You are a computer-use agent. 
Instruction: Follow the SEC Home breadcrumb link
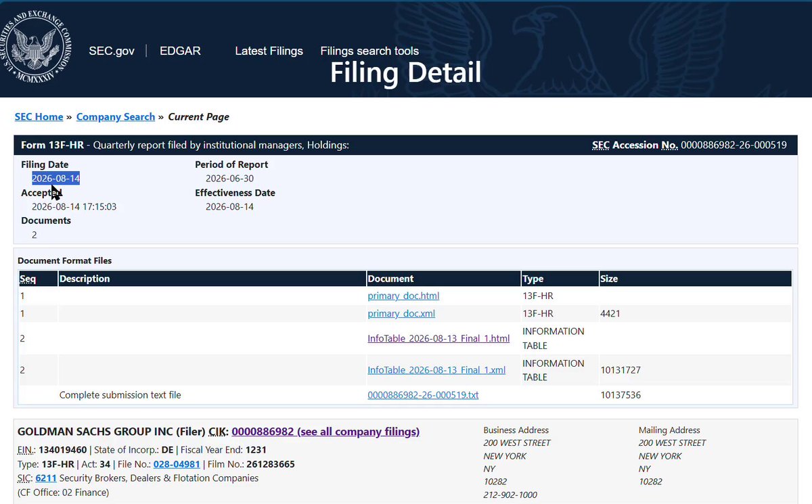[39, 117]
